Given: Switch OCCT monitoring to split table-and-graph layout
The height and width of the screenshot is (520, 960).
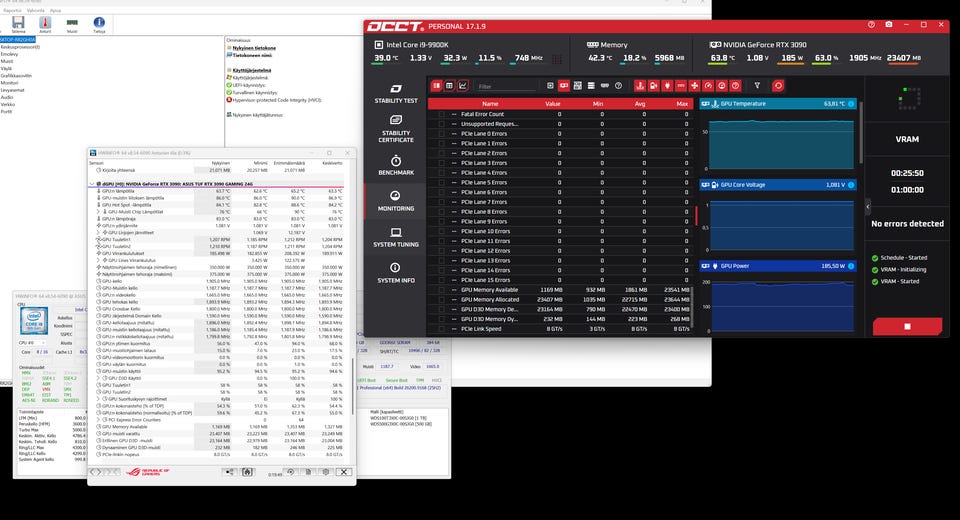Looking at the screenshot, I should click(437, 86).
